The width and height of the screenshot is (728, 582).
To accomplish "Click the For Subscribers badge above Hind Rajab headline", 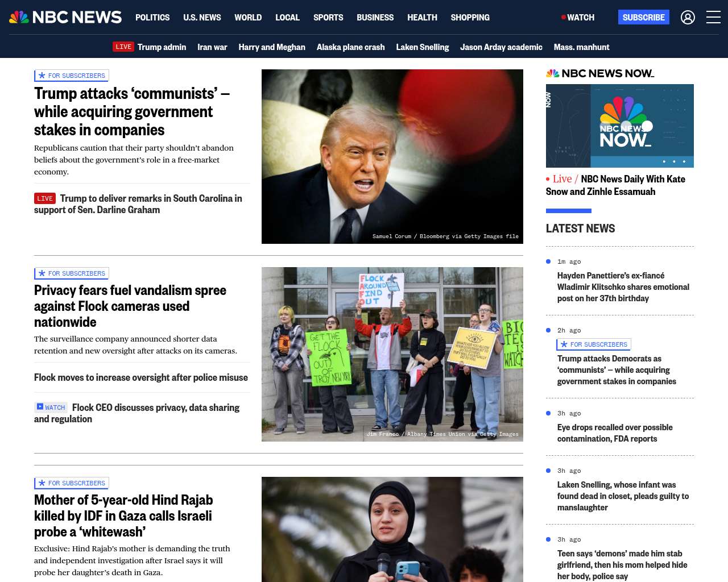I will pos(72,483).
